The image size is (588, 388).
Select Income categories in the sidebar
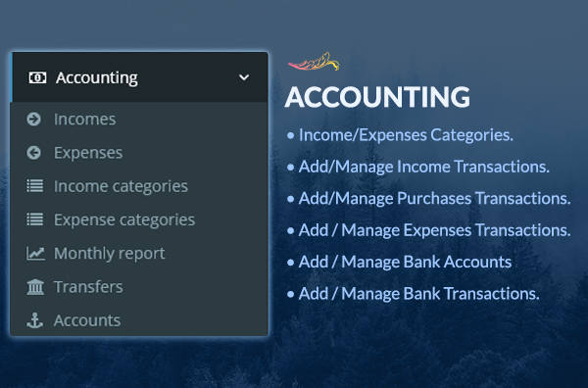139,186
